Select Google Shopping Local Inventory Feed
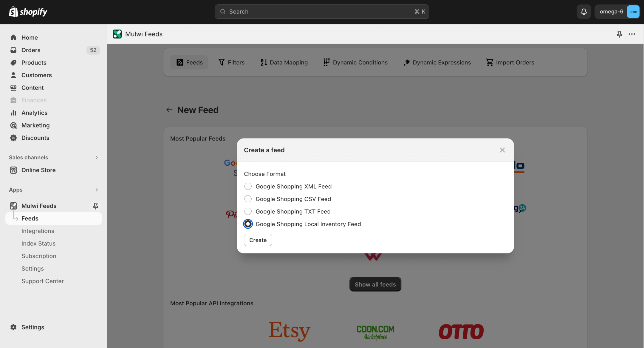This screenshot has height=348, width=644. coord(248,224)
